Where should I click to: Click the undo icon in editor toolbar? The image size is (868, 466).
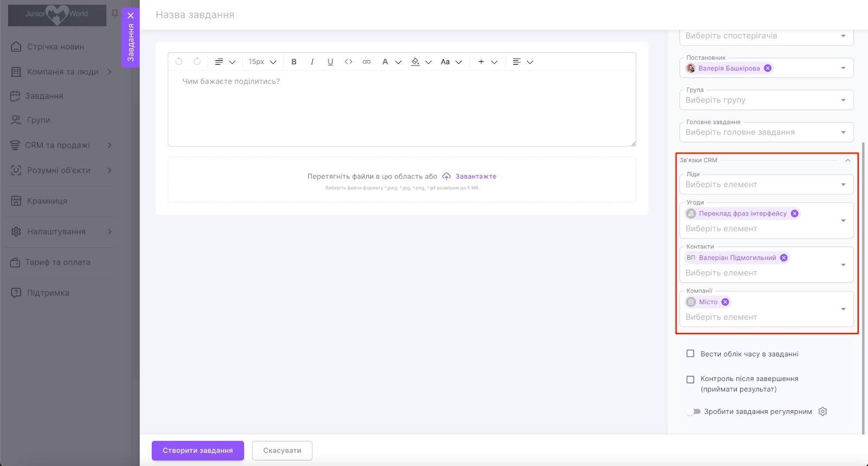(179, 62)
